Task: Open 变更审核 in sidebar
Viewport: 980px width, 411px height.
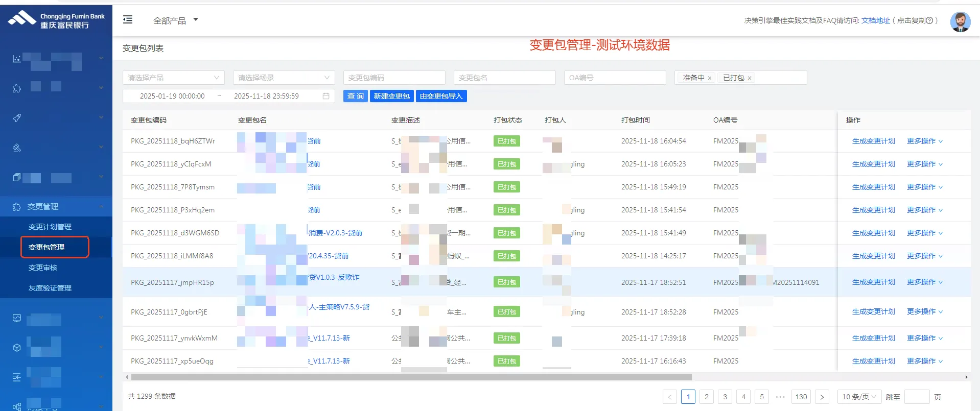Action: (43, 268)
